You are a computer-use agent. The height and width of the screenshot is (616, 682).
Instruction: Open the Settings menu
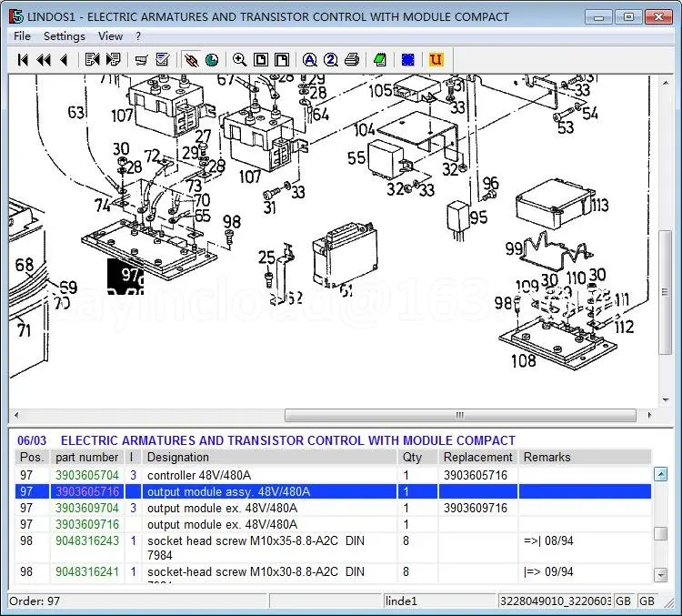point(65,36)
